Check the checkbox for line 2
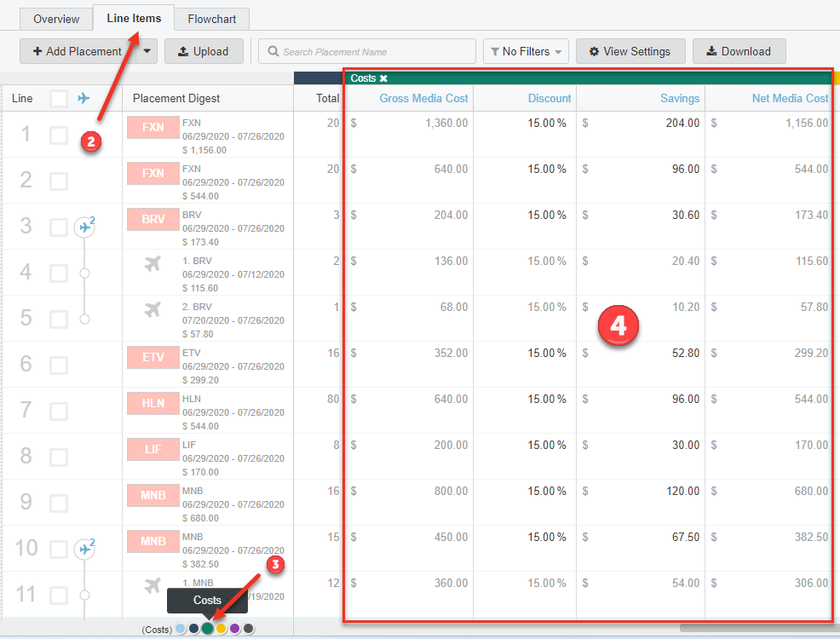Screen dimensions: 840x639 tap(59, 181)
